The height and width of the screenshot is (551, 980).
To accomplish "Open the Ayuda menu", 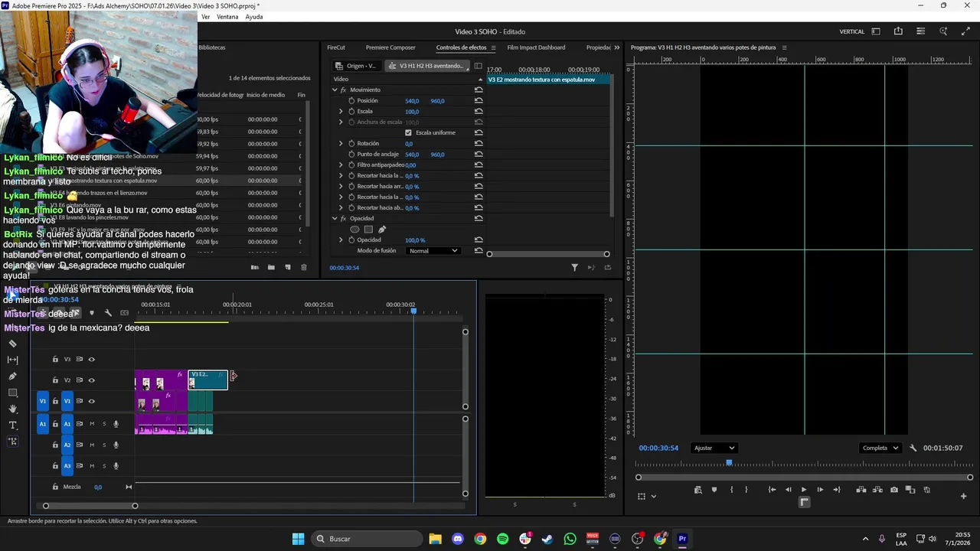I will pos(254,17).
